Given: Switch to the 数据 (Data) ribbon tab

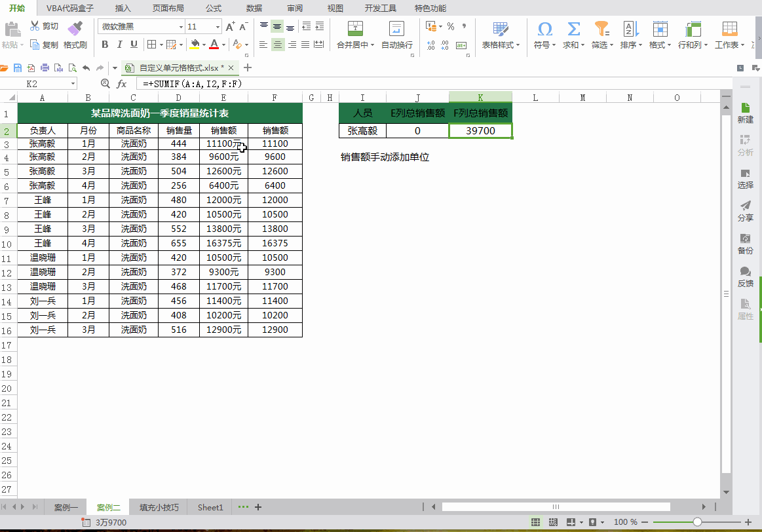Looking at the screenshot, I should click(254, 9).
